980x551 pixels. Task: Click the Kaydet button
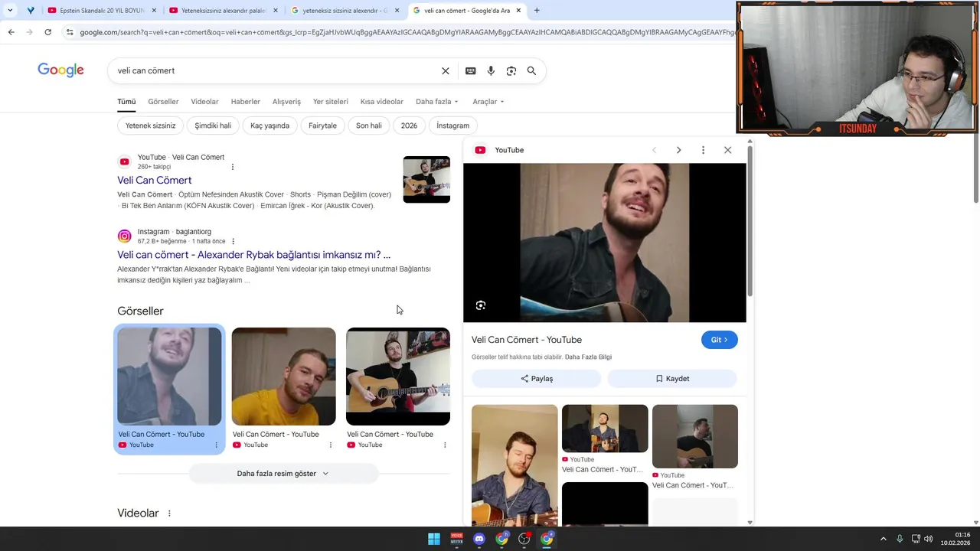[x=672, y=378]
